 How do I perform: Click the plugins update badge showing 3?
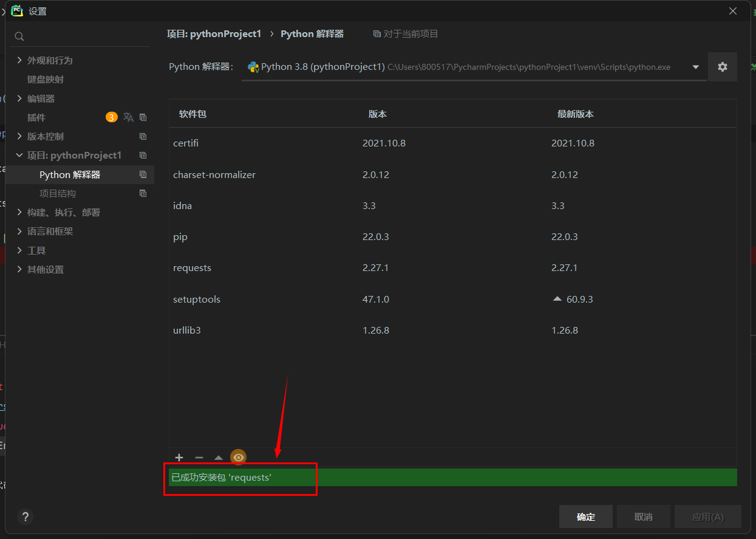[x=111, y=117]
